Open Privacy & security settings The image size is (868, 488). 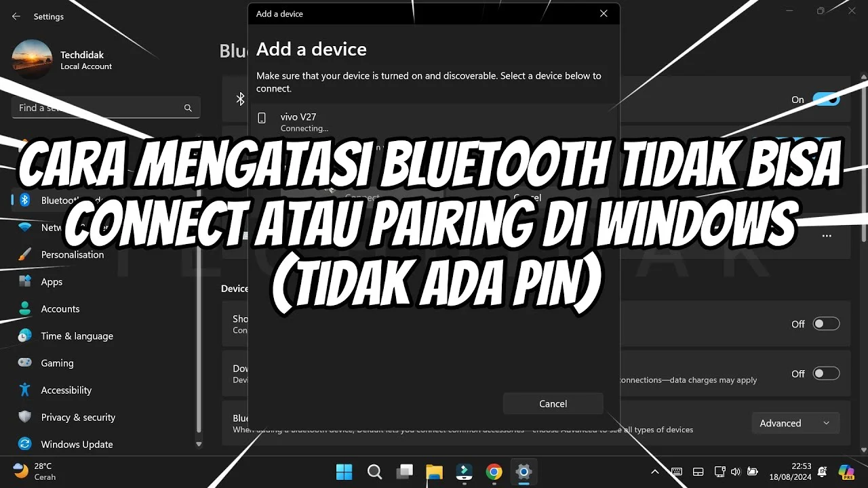[x=78, y=418]
